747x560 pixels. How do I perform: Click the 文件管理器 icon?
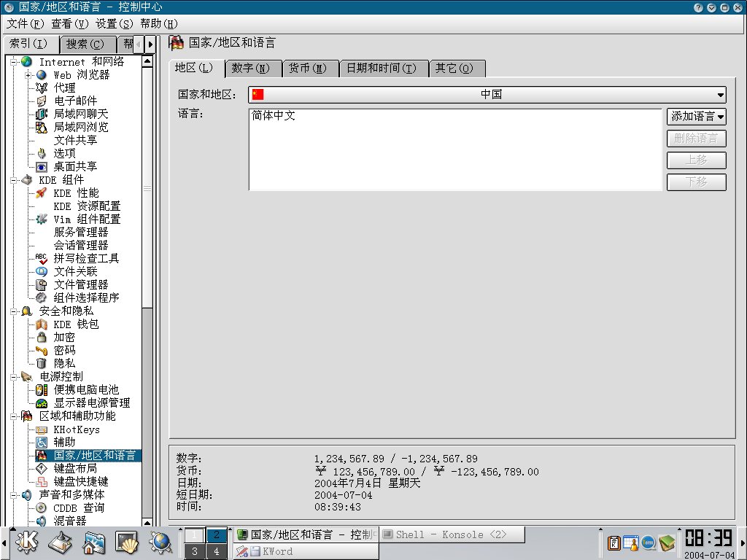tap(42, 285)
